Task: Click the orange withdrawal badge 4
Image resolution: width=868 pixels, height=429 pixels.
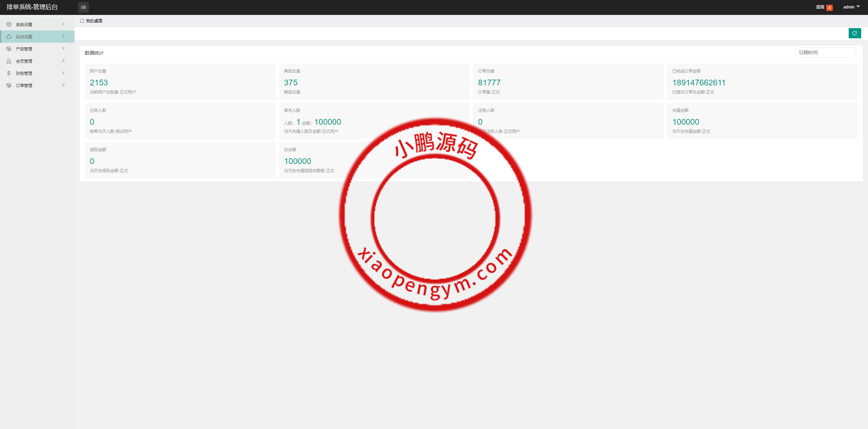Action: (829, 7)
